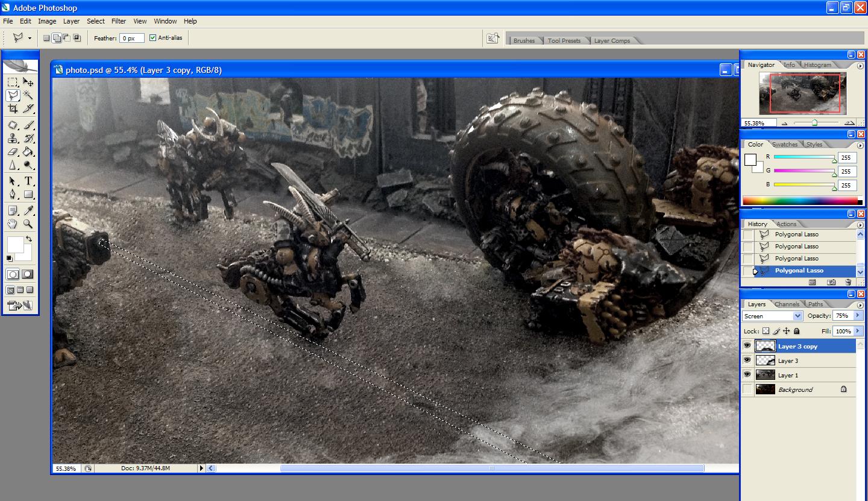Toggle Lock position icon

click(x=787, y=331)
